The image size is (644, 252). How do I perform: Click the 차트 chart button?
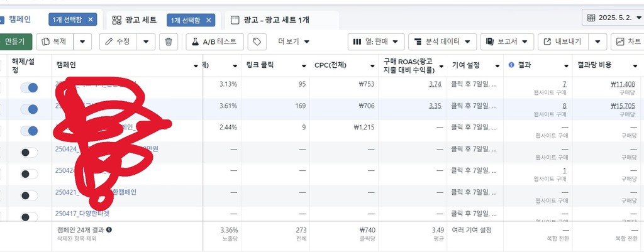(x=627, y=42)
